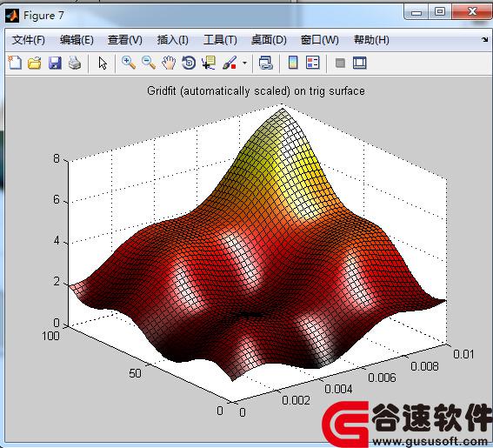Click the New Figure toolbar icon

(15, 63)
